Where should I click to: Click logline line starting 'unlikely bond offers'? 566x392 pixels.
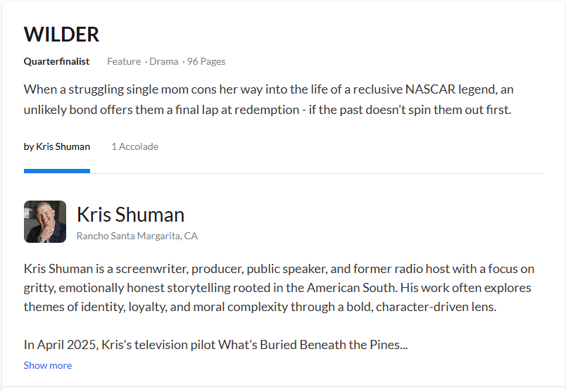[268, 110]
